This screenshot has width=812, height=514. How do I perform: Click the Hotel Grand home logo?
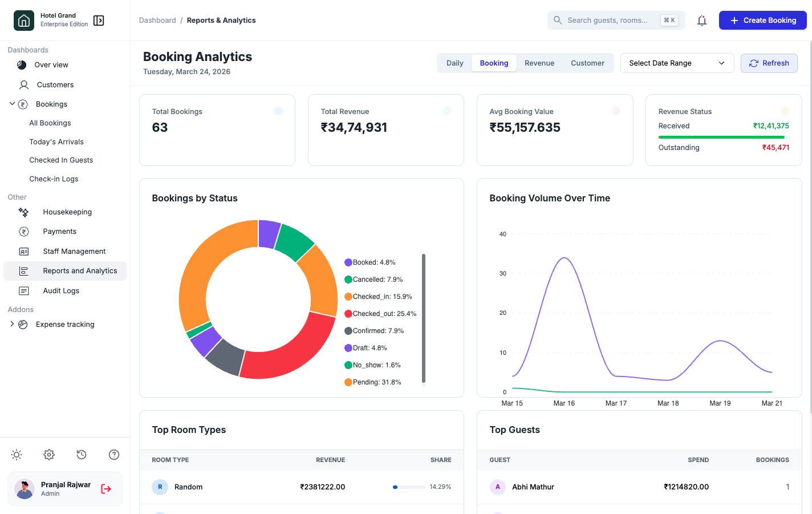point(23,20)
